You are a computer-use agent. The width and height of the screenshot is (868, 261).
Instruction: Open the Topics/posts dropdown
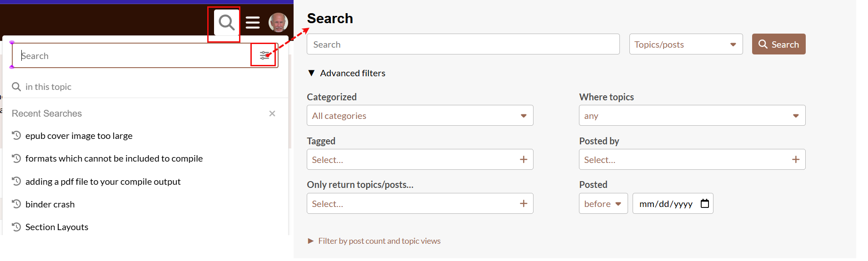[686, 44]
